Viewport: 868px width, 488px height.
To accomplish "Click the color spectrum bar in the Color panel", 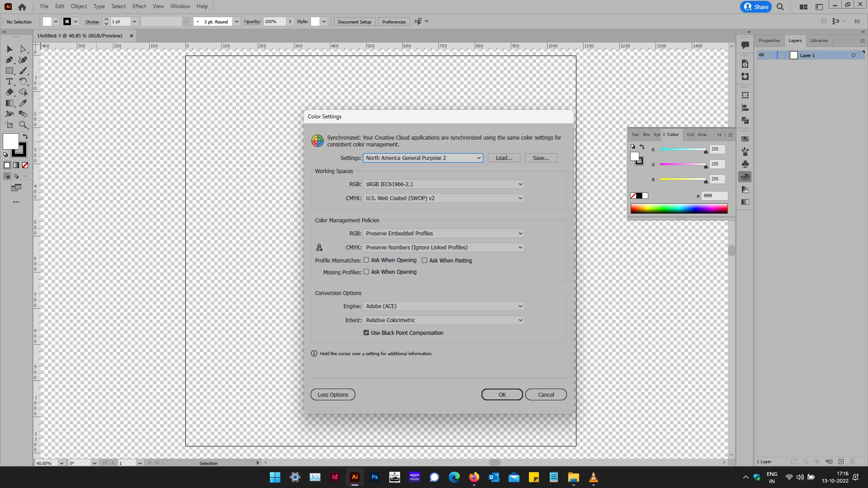I will pyautogui.click(x=679, y=208).
